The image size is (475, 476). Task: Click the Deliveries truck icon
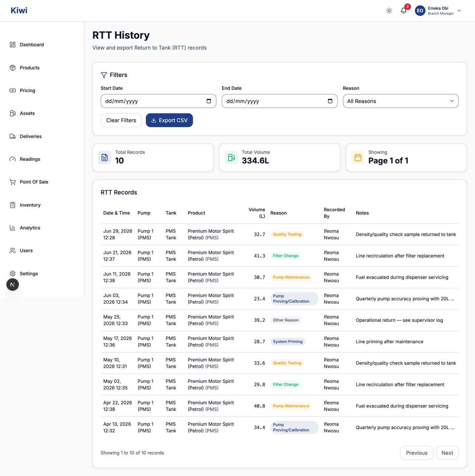tap(13, 136)
